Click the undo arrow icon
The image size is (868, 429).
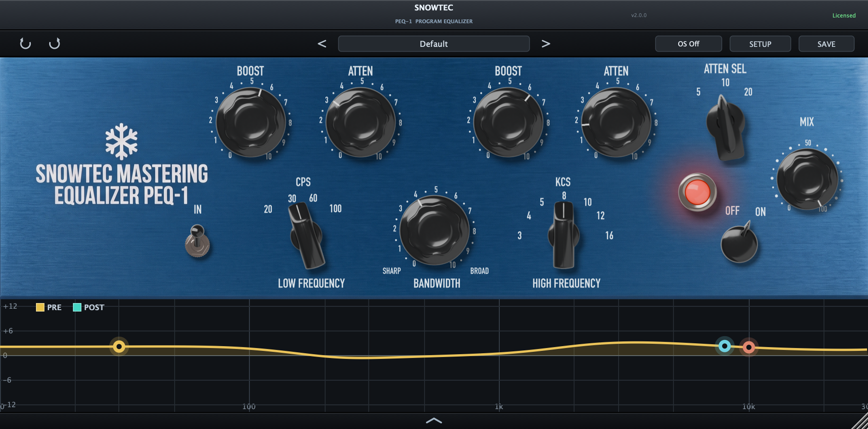25,44
